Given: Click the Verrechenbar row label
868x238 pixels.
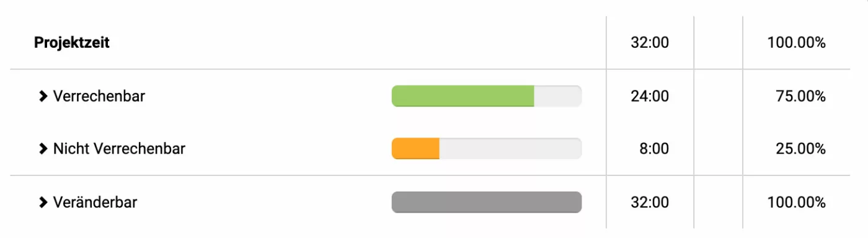Looking at the screenshot, I should (99, 96).
